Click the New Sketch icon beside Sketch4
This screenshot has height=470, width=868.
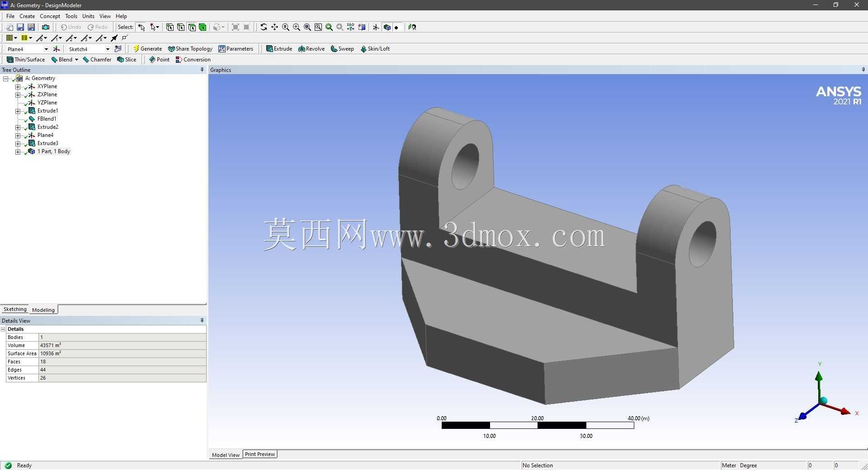pos(118,49)
